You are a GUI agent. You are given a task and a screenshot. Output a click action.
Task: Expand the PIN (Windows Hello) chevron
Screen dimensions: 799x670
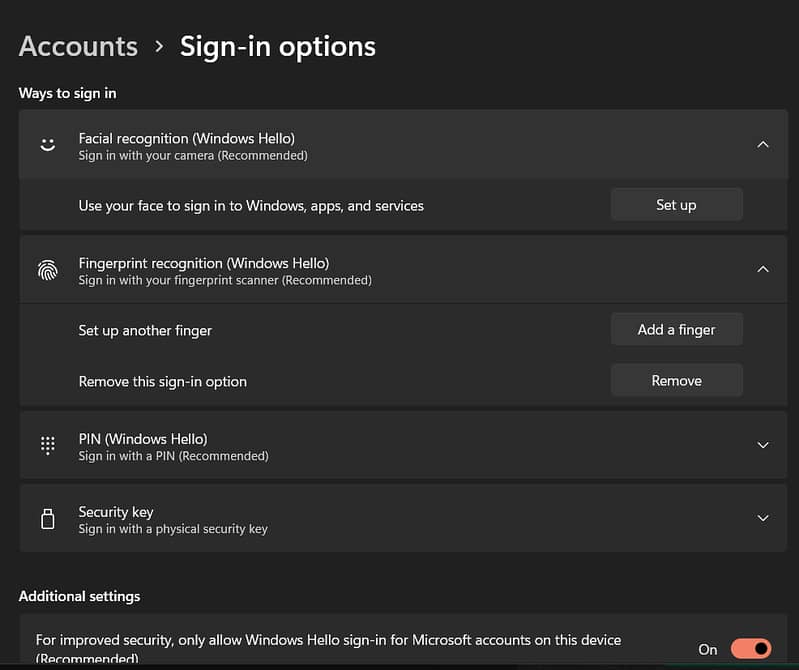(x=762, y=445)
